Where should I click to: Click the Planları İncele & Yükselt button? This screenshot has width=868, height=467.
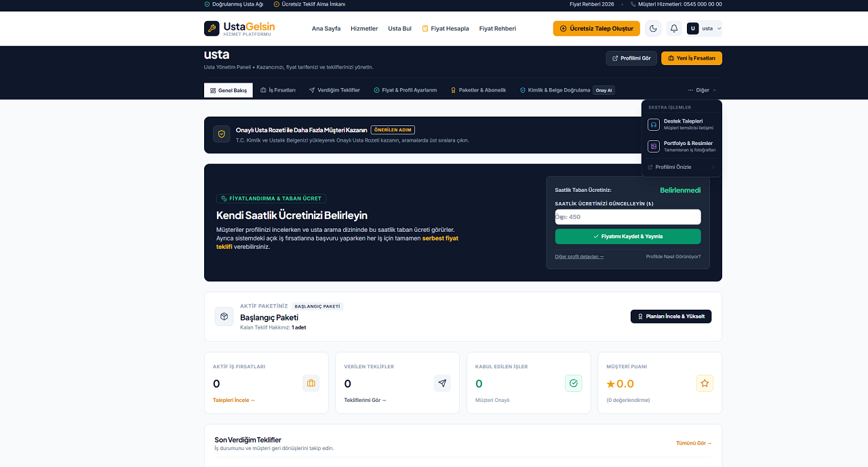tap(671, 317)
